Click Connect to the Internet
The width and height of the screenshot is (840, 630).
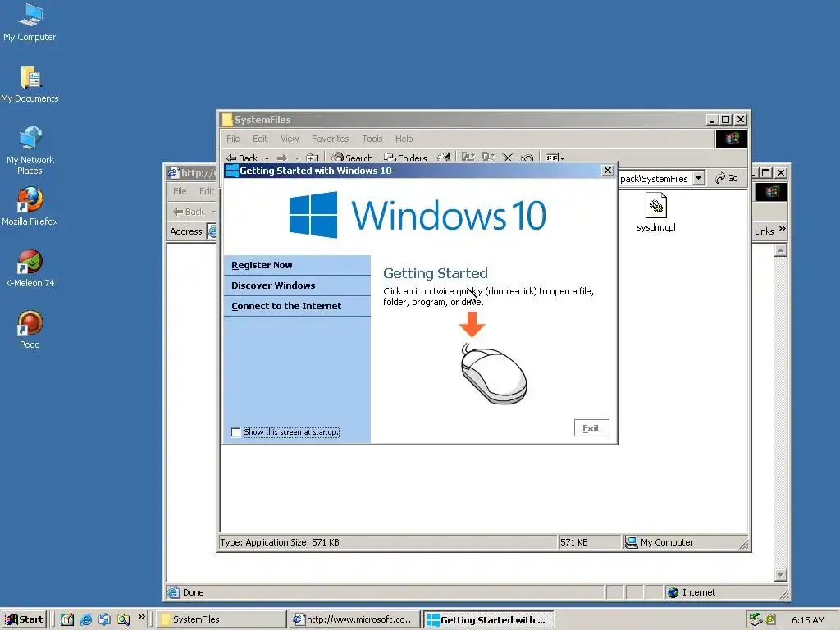click(x=297, y=306)
